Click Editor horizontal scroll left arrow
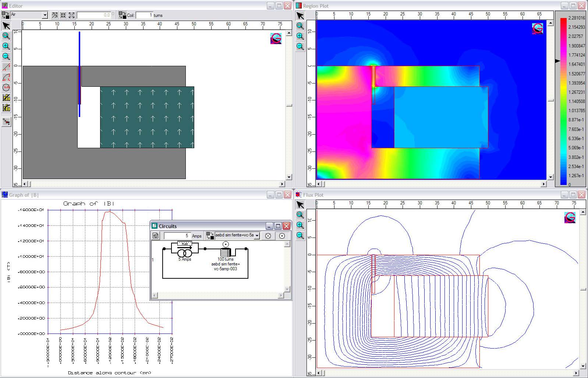588x378 pixels. [x=25, y=183]
